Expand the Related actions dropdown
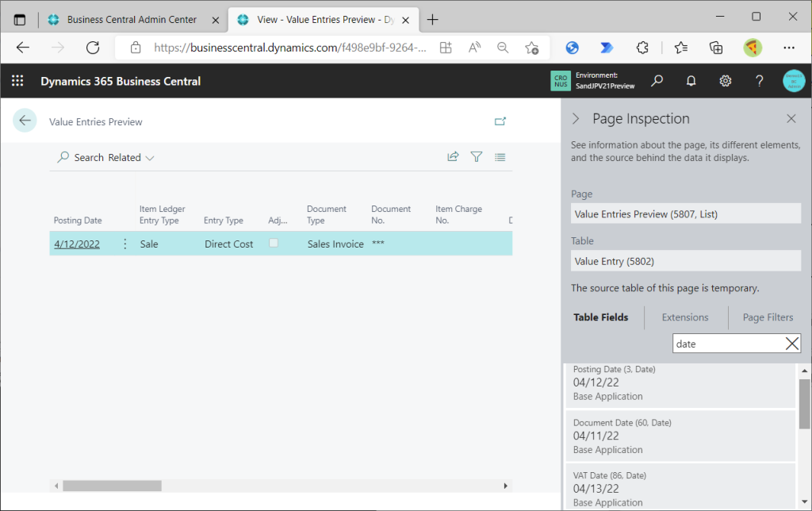This screenshot has width=812, height=511. point(131,158)
